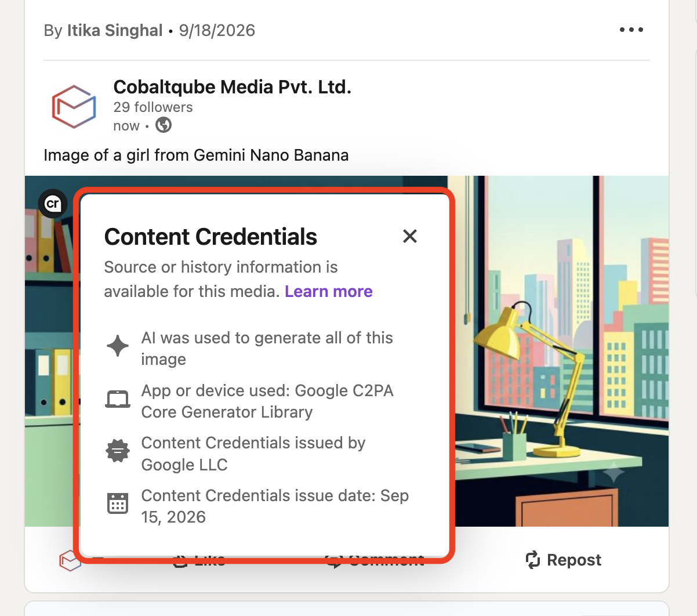Screen dimensions: 697x616
Task: Click the calendar issue date icon
Action: pos(118,503)
